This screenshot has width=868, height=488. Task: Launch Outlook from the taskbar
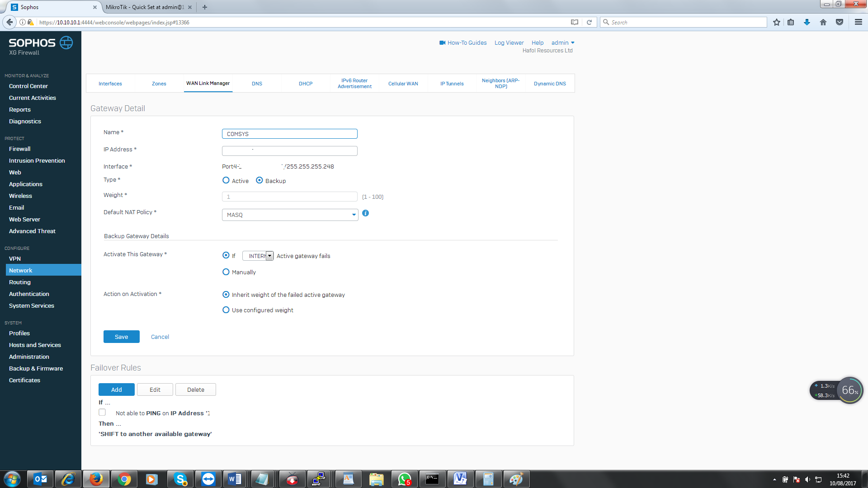40,479
